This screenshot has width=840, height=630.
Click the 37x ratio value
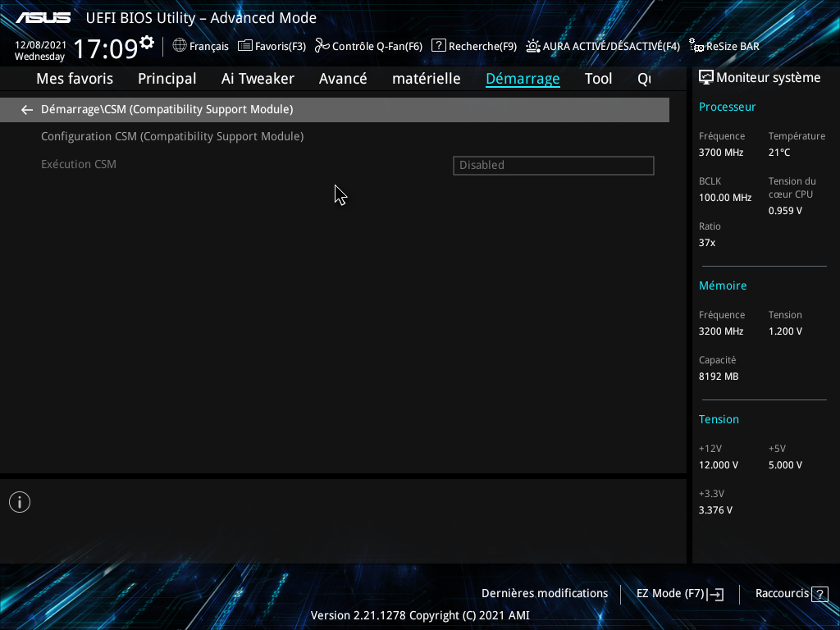click(707, 243)
